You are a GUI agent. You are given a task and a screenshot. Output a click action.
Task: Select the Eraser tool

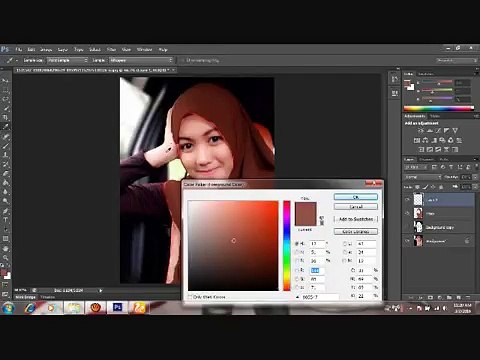point(6,173)
